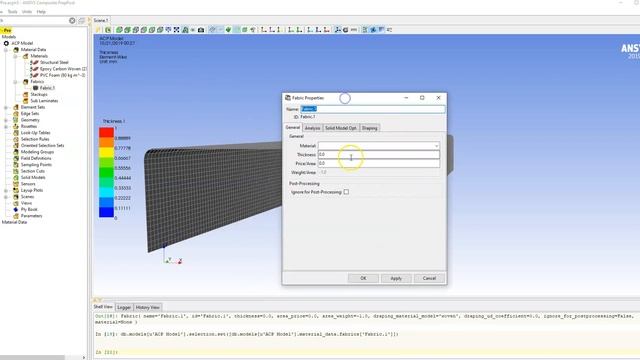Expand the Scenes tree node
The width and height of the screenshot is (640, 360).
coord(6,197)
